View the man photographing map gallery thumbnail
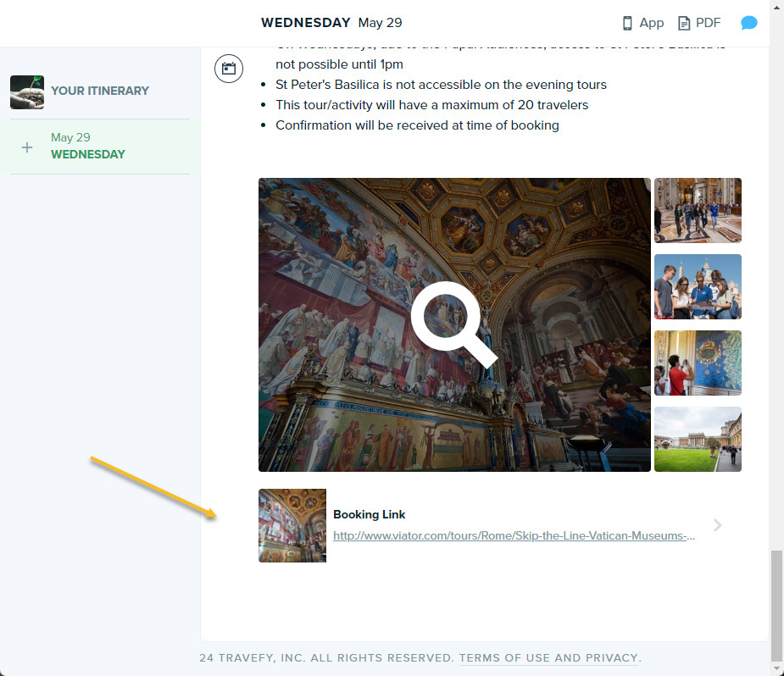Screen dimensions: 784x676 [698, 363]
